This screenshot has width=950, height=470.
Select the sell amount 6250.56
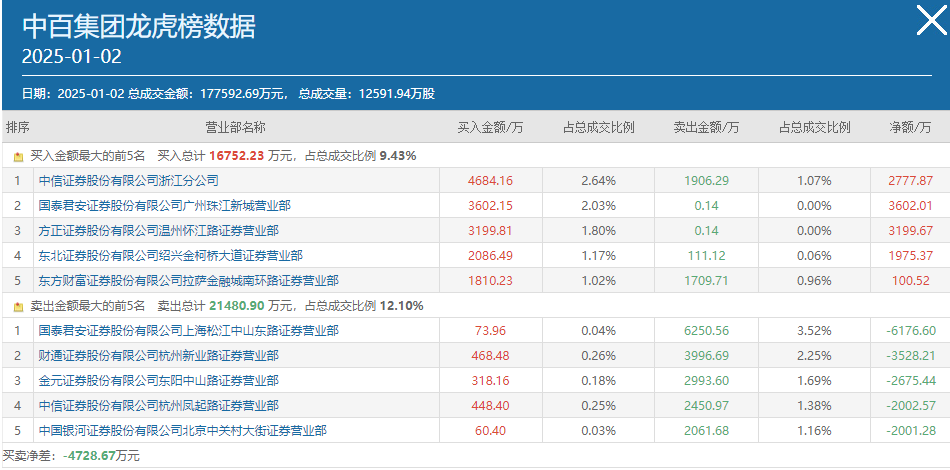pyautogui.click(x=706, y=331)
